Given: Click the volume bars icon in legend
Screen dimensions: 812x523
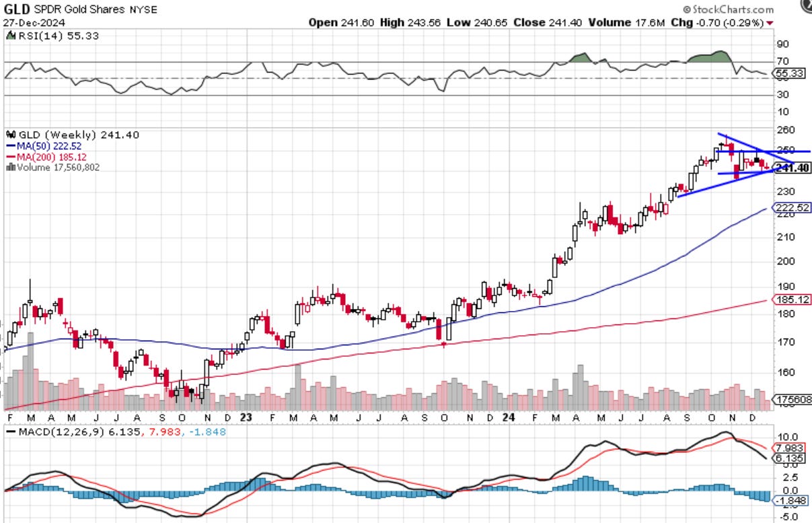Looking at the screenshot, I should click(x=9, y=167).
